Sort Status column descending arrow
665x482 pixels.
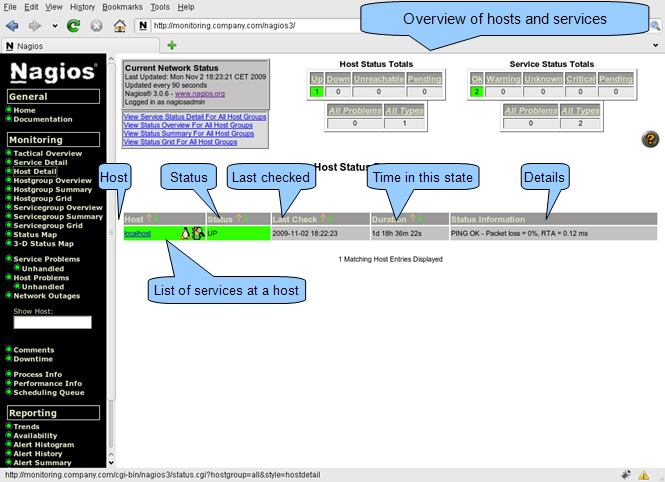click(x=246, y=218)
